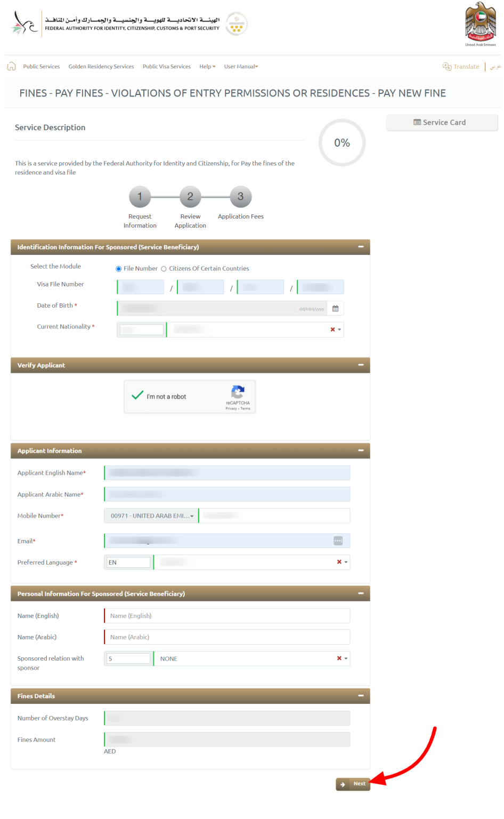Click the Name (English) input field

pyautogui.click(x=226, y=615)
